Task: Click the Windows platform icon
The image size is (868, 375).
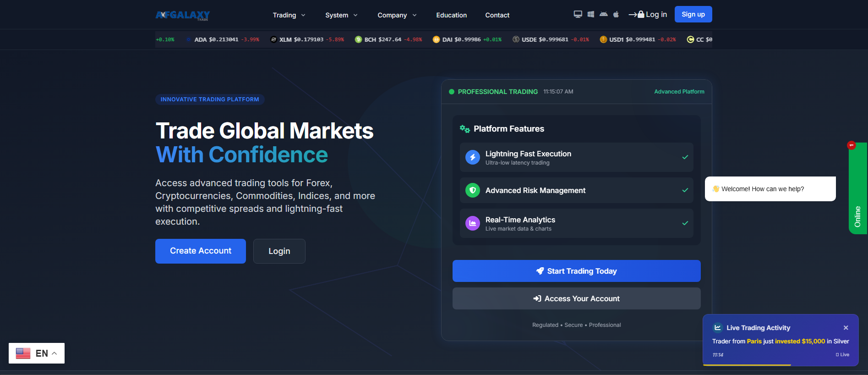Action: 591,14
